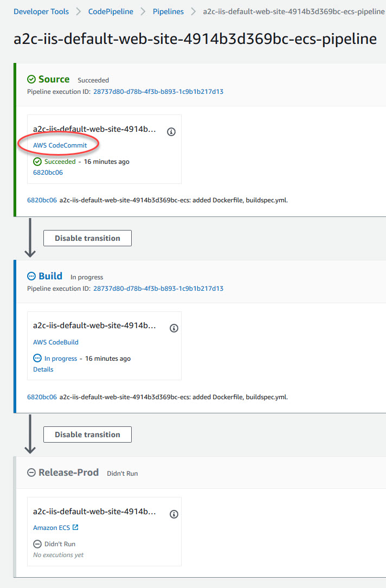The width and height of the screenshot is (386, 588).
Task: Open AWS CodeCommit provider link
Action: tap(60, 145)
